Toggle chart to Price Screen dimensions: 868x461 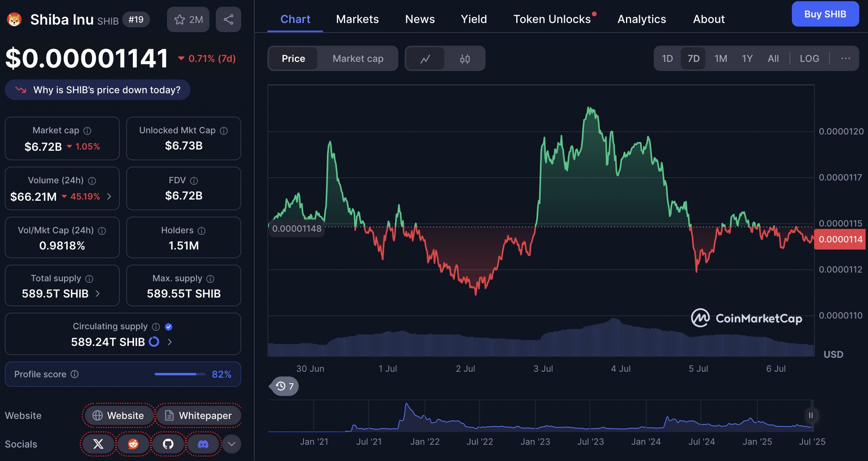click(293, 59)
